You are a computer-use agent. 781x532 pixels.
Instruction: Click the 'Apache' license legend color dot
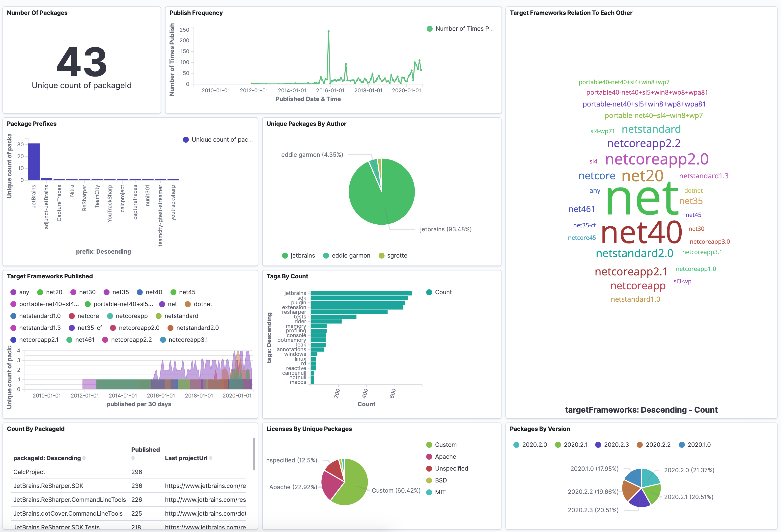coord(429,457)
